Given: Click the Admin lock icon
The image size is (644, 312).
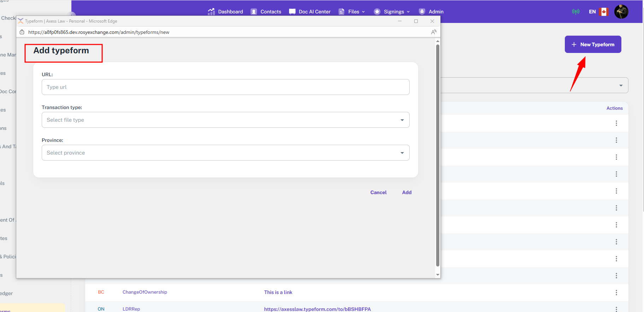Looking at the screenshot, I should pyautogui.click(x=422, y=12).
